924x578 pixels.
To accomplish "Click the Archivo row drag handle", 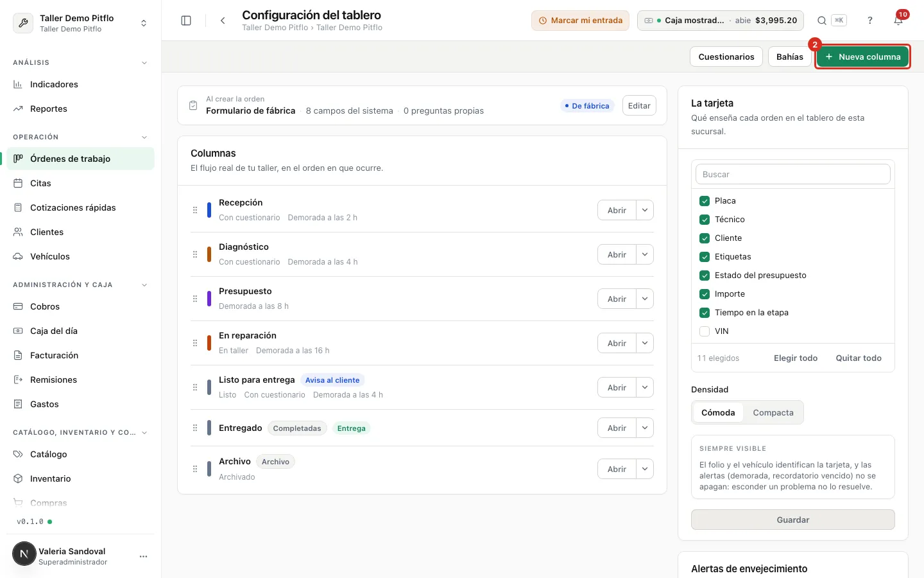I will pyautogui.click(x=195, y=469).
